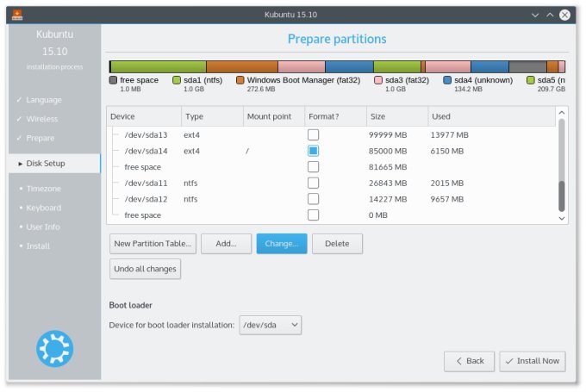The height and width of the screenshot is (392, 586).
Task: Click the 6150 MB used value
Action: (x=447, y=151)
